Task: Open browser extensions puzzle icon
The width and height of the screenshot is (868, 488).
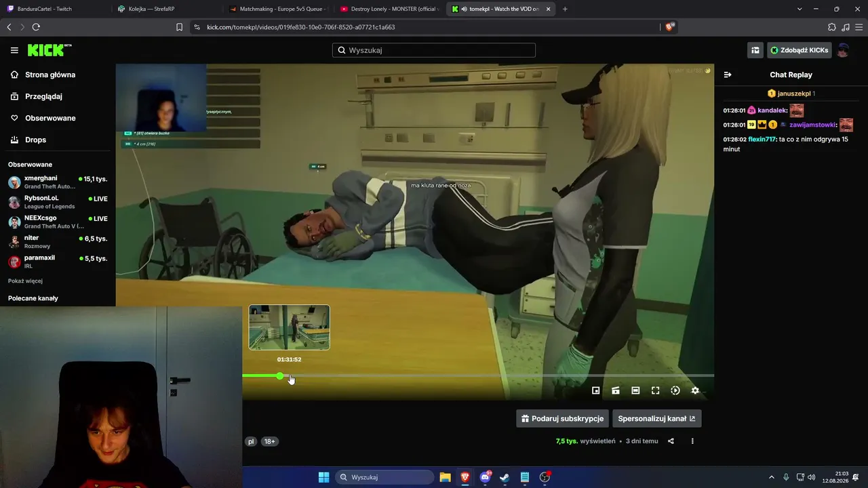Action: click(832, 27)
